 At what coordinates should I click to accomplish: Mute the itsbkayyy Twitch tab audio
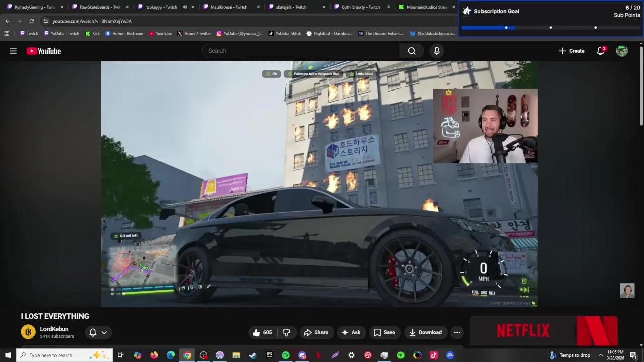[185, 7]
